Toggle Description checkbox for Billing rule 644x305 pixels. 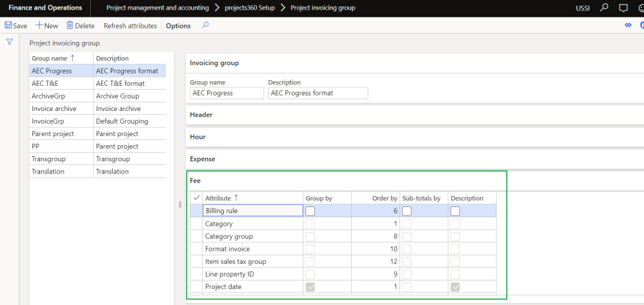coord(455,211)
